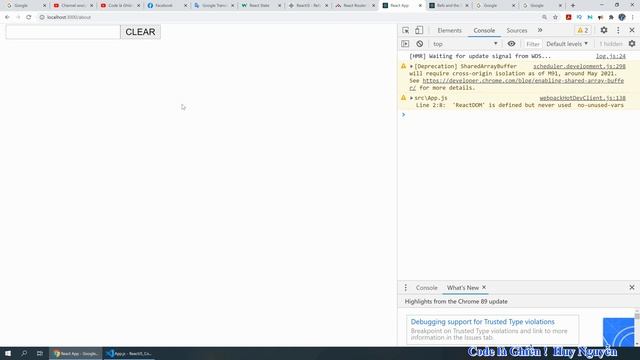
Task: Toggle the device toolbar icon
Action: tap(419, 30)
